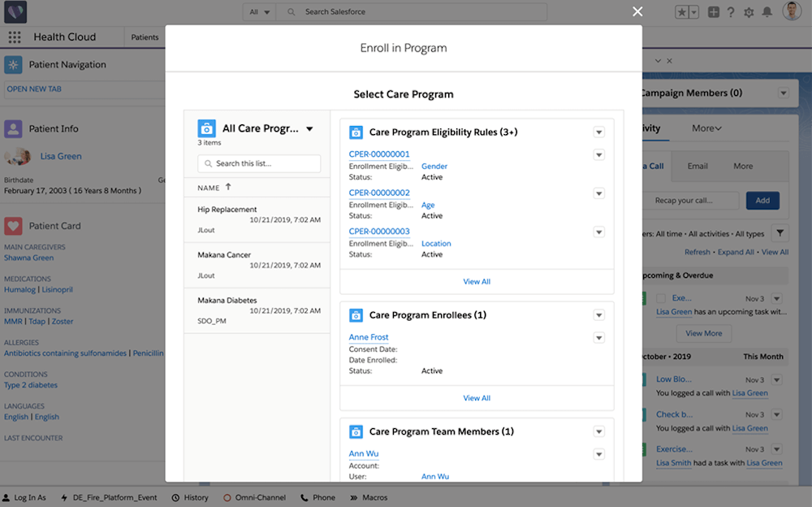Click the Care Program Enrollees icon
Image resolution: width=812 pixels, height=507 pixels.
click(x=356, y=315)
